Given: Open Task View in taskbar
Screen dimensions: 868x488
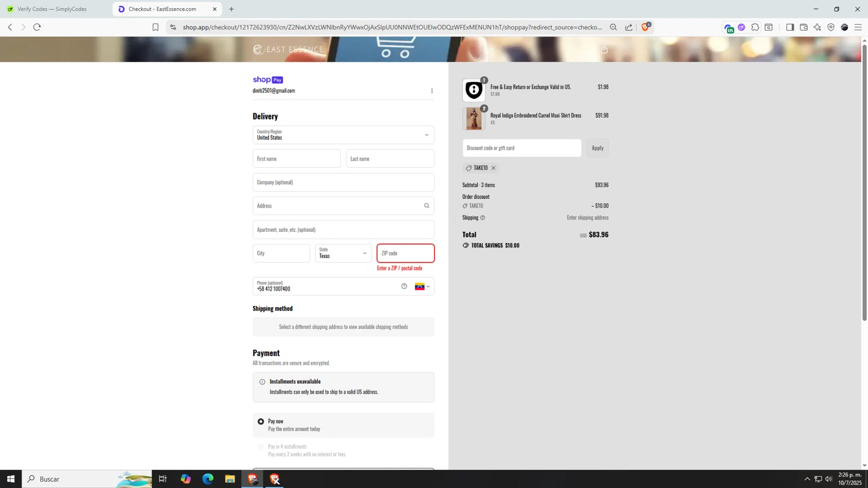Looking at the screenshot, I should tap(163, 479).
